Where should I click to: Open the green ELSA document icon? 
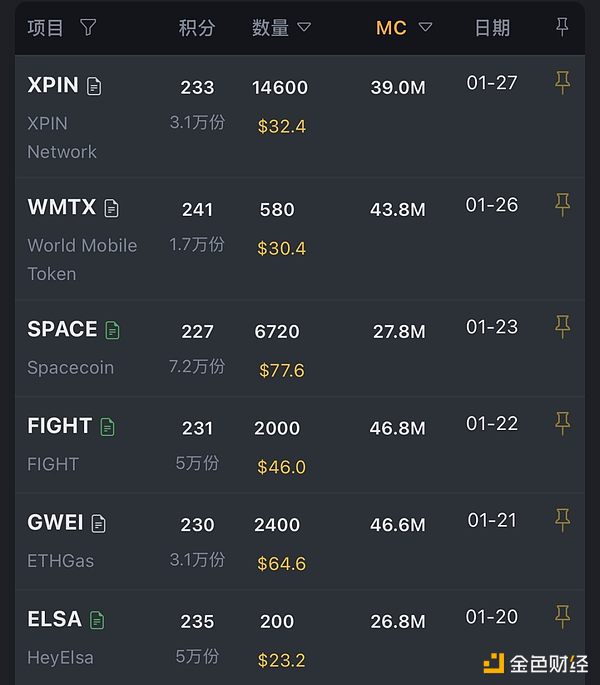97,620
